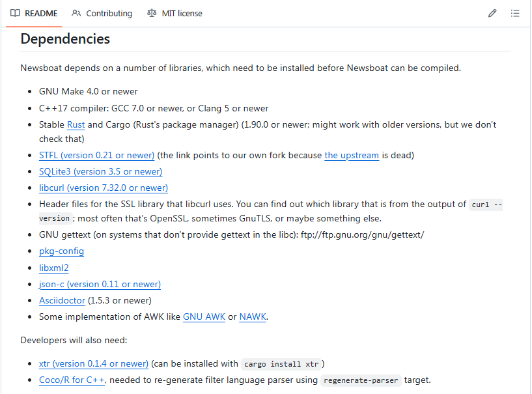Viewport: 532px width, 394px height.
Task: Open the libcurl version 7.32.0 link
Action: [103, 188]
